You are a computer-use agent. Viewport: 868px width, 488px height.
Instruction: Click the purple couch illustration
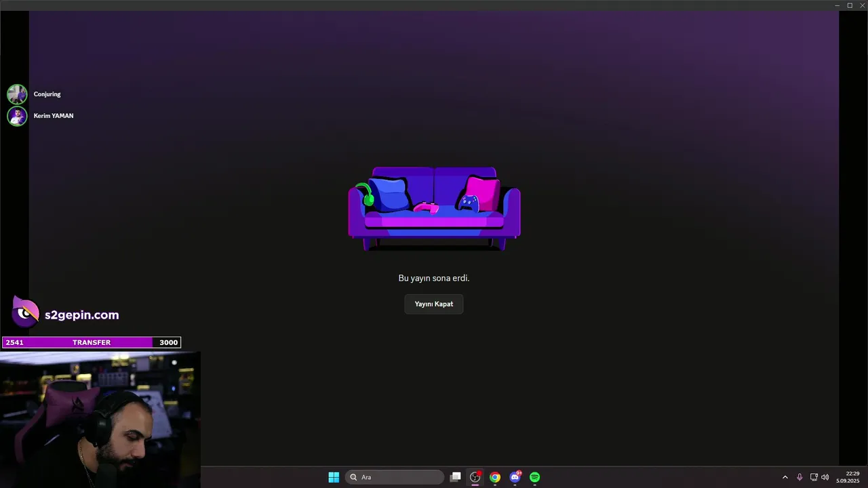pyautogui.click(x=434, y=209)
